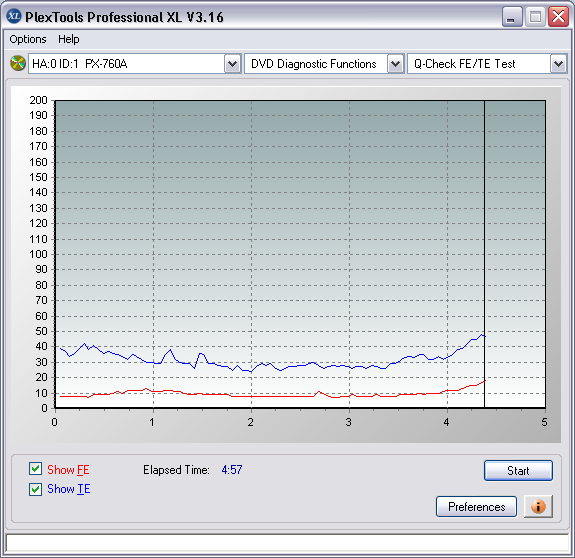575x558 pixels.
Task: Open the Help menu
Action: (69, 39)
